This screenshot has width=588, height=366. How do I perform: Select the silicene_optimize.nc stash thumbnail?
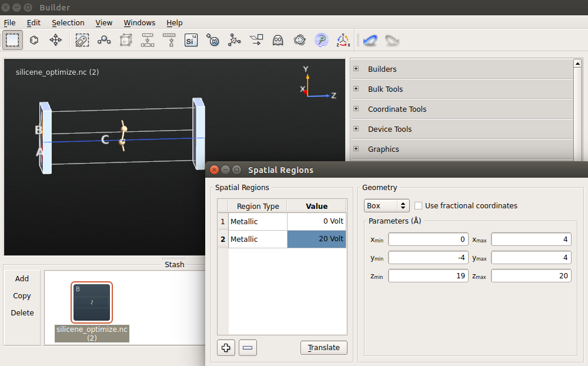[x=92, y=302]
